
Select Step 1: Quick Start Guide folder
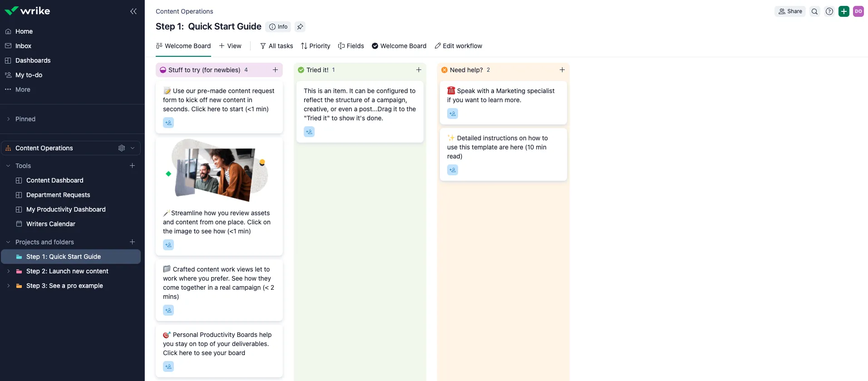coord(71,257)
